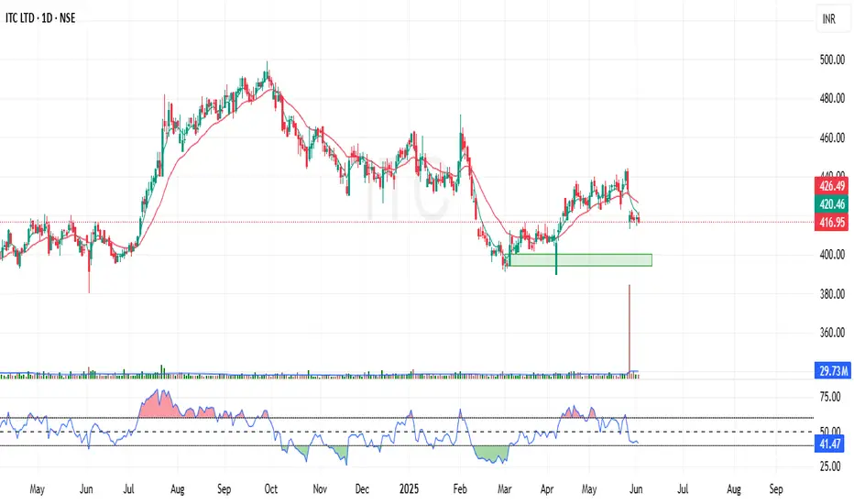854x504 pixels.
Task: Click the Aug label after Jul 2025
Action: pos(734,488)
